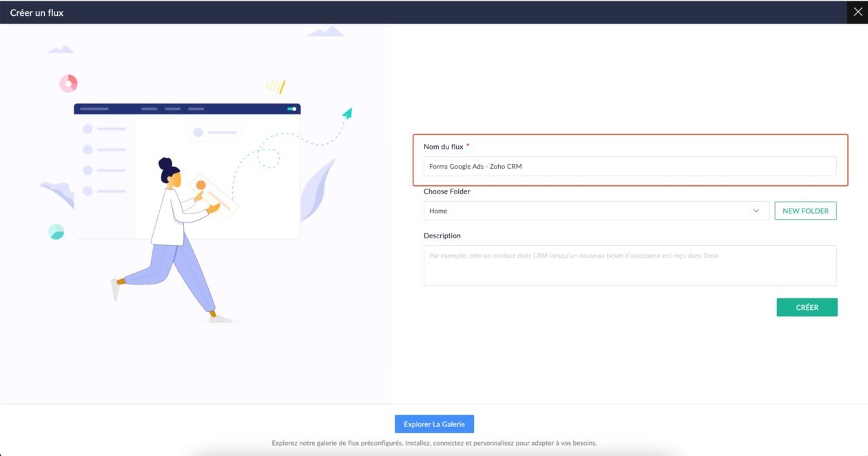Click inside the Description text area

coord(630,265)
